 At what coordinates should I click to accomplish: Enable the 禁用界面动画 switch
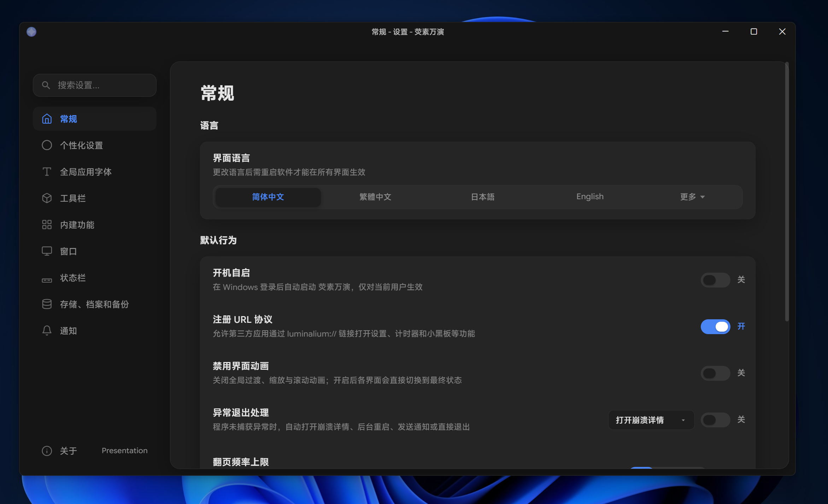click(715, 373)
